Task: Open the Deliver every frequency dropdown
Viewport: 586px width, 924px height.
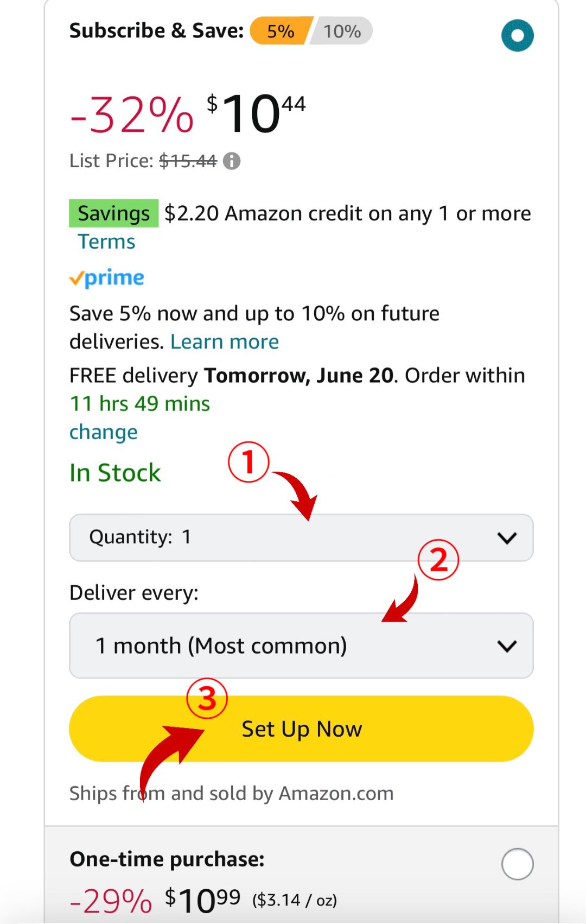Action: click(301, 645)
